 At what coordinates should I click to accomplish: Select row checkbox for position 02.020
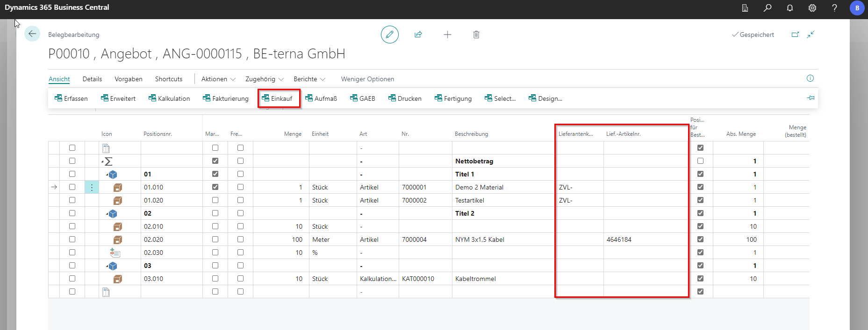click(x=72, y=239)
